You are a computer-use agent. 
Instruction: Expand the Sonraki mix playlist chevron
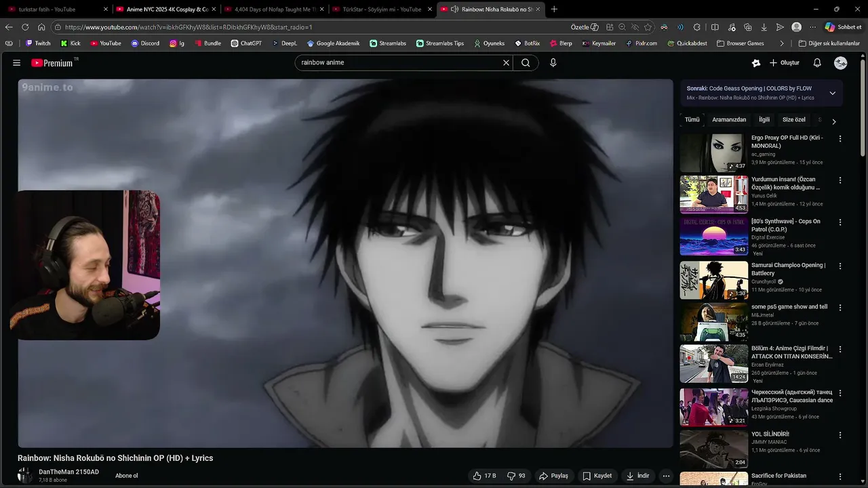pos(833,93)
